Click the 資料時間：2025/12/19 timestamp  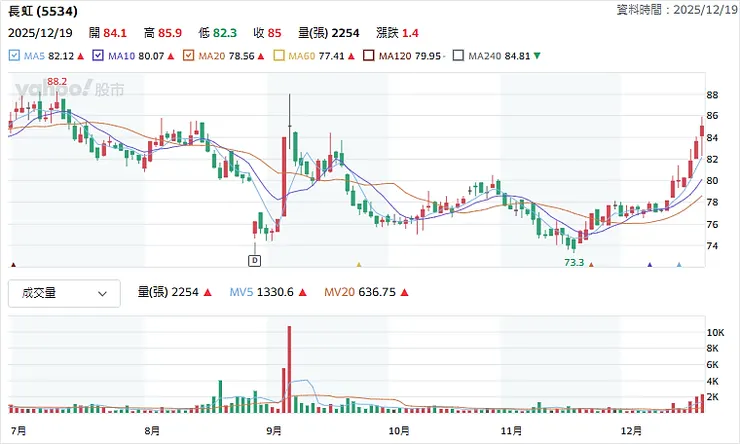point(677,10)
